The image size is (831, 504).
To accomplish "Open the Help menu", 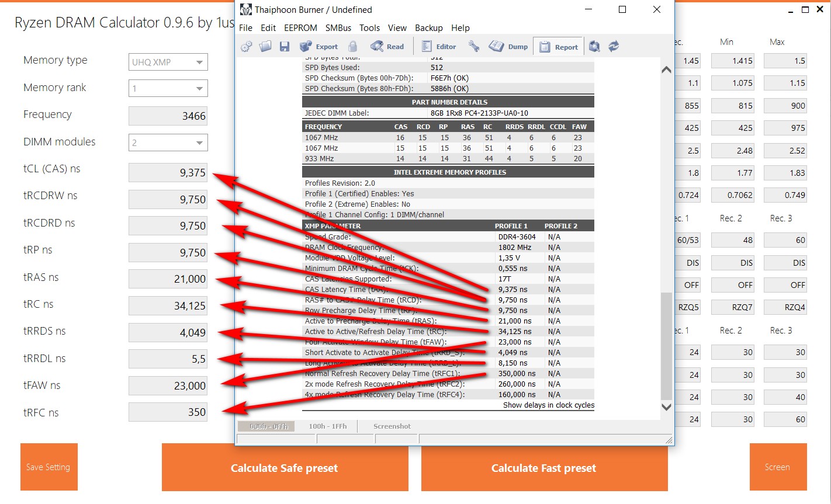I will (x=460, y=28).
